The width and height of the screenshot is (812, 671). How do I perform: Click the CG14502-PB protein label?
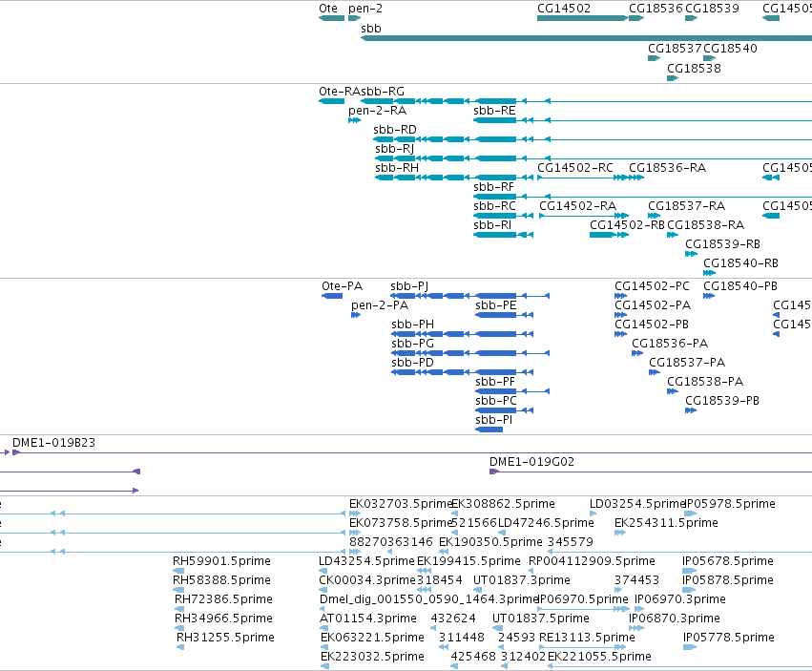click(652, 325)
